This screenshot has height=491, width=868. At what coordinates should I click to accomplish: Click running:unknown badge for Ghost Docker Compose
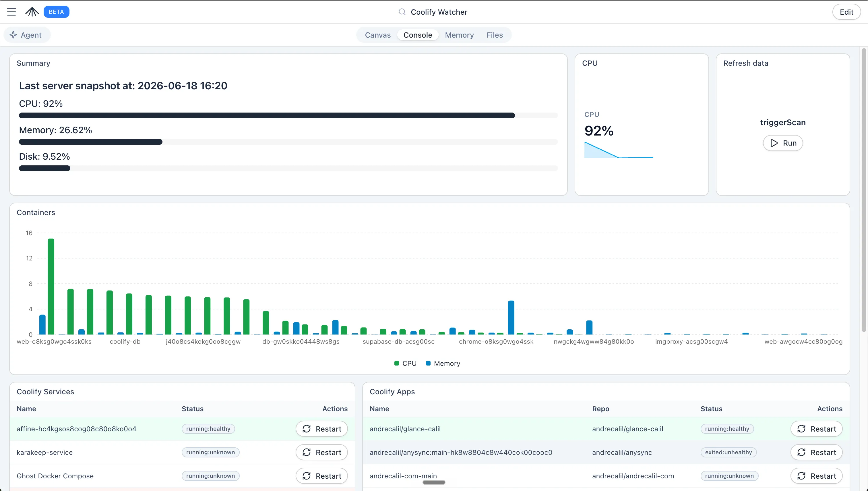point(211,476)
